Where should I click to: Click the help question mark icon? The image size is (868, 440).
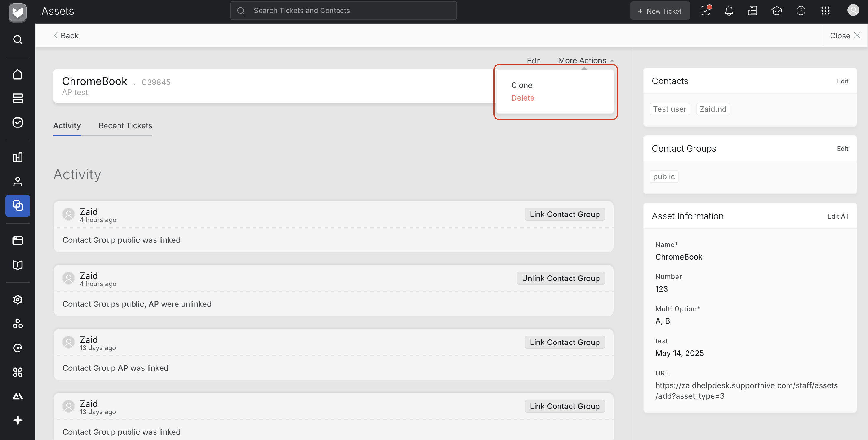tap(801, 11)
